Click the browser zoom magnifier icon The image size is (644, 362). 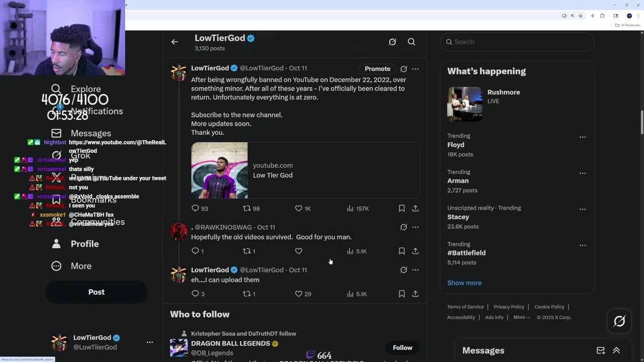pos(572,16)
